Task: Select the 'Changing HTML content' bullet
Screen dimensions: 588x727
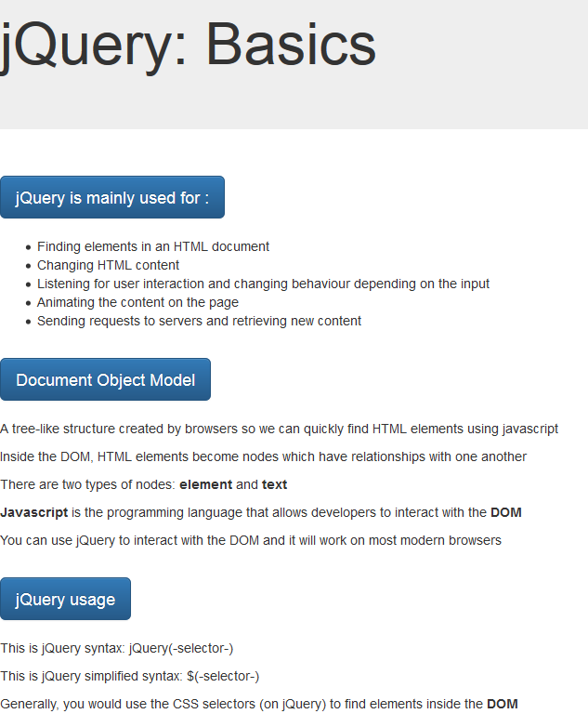Action: coord(108,265)
